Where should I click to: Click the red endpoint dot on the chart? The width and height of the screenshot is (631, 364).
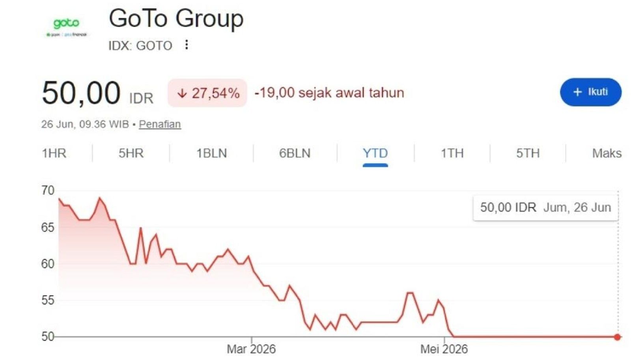point(617,337)
